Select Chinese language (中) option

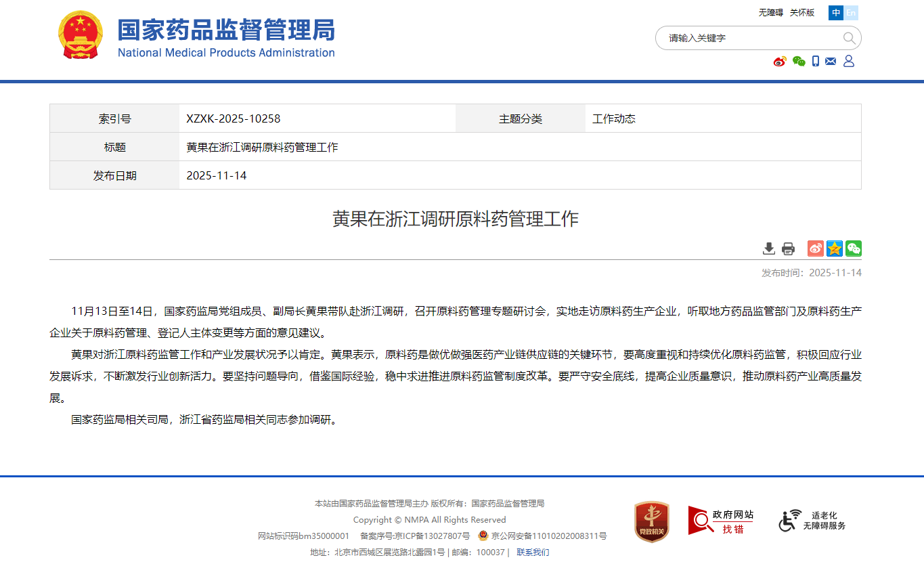tap(836, 13)
